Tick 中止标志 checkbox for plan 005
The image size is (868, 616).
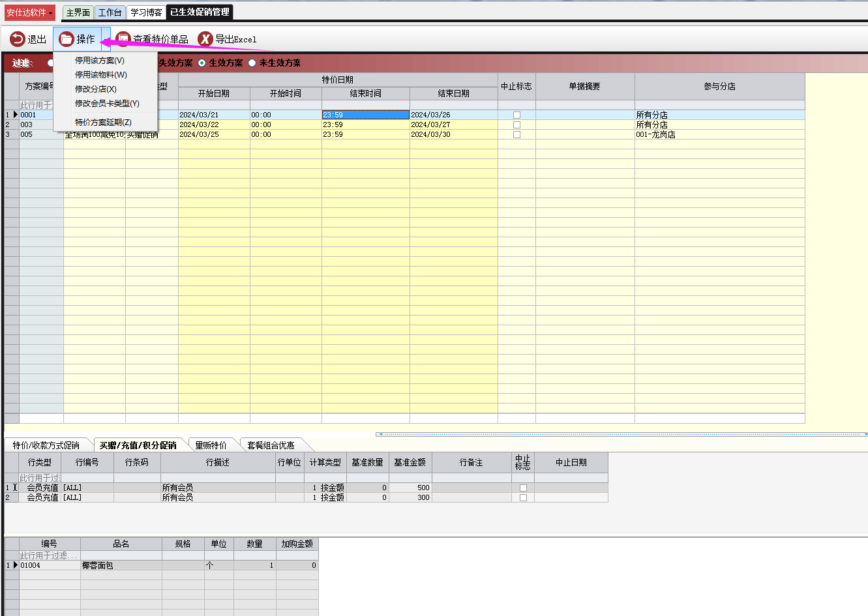(516, 134)
